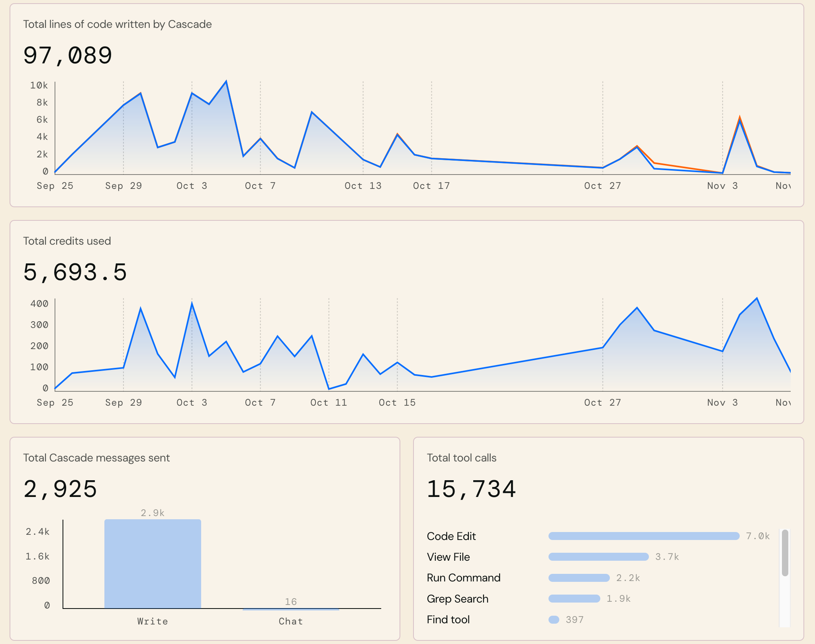815x644 pixels.
Task: Click the tool calls list scrollbar
Action: tap(785, 553)
